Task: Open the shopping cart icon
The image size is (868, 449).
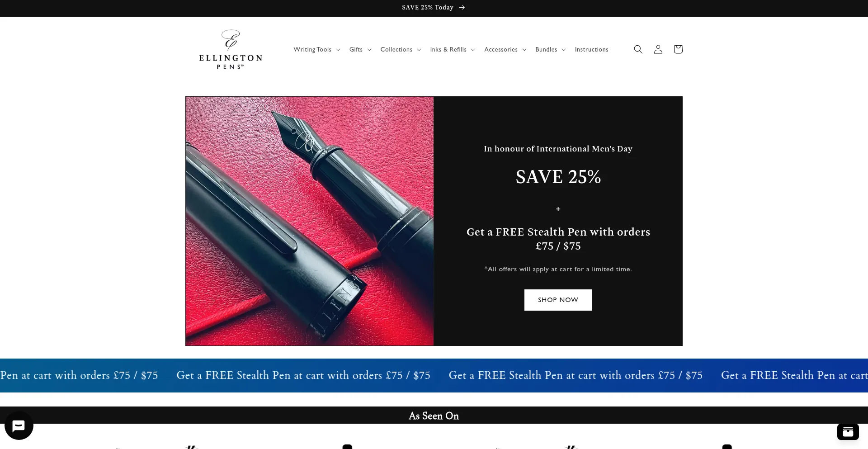Action: [x=678, y=49]
